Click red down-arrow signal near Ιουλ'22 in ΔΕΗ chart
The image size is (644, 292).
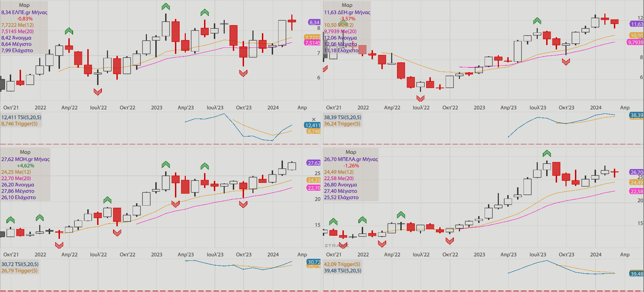pos(420,98)
